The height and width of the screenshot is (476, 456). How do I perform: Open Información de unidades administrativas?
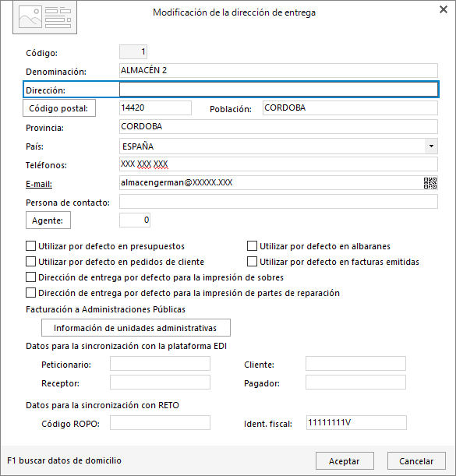(x=136, y=328)
